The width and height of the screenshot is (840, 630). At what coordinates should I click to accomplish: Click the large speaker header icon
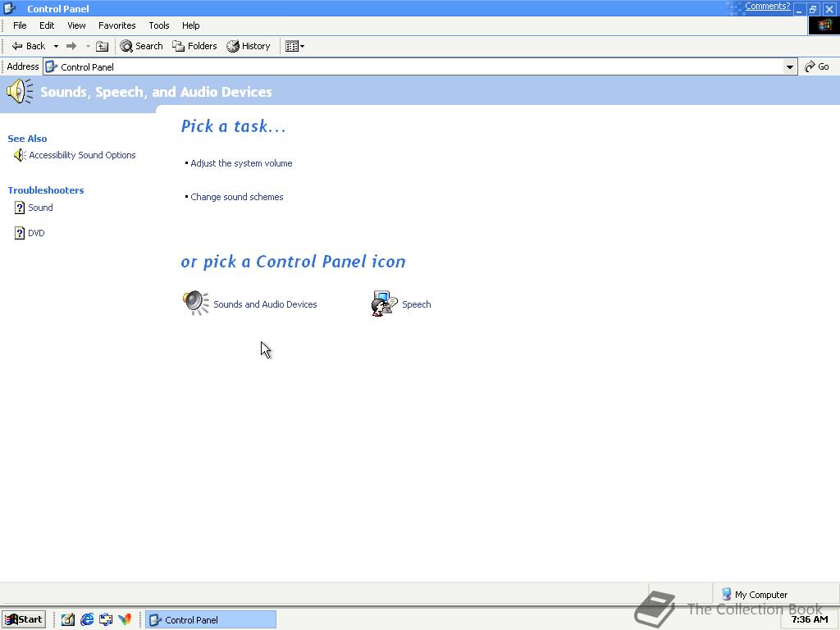click(20, 91)
